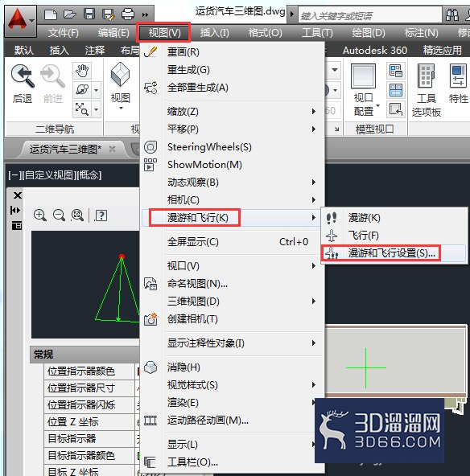Close the position locator palette with X
Viewport: 470px width, 476px height.
tap(18, 195)
